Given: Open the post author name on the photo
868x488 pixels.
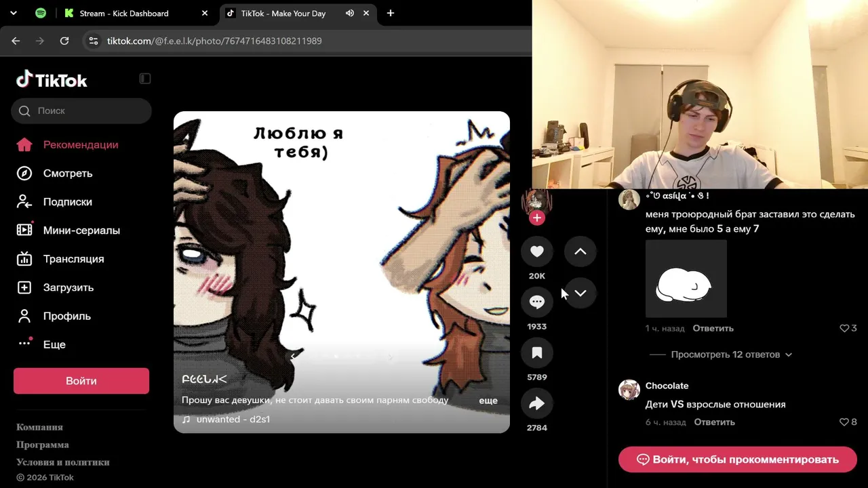Looking at the screenshot, I should tap(204, 379).
